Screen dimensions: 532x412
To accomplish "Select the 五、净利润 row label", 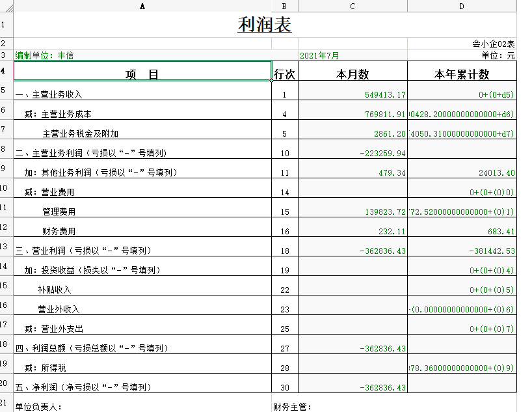I will [x=142, y=383].
